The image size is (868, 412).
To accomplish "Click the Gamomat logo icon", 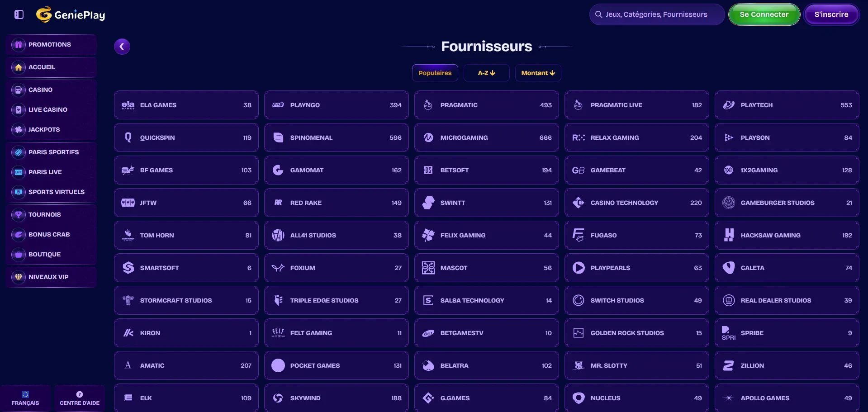I will click(x=278, y=170).
